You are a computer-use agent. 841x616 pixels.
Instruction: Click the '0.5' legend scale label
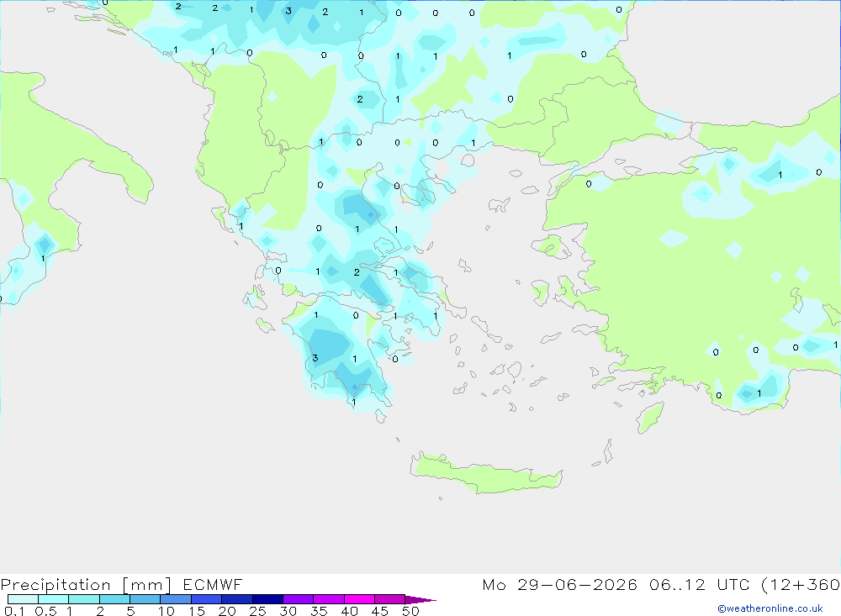(x=45, y=611)
